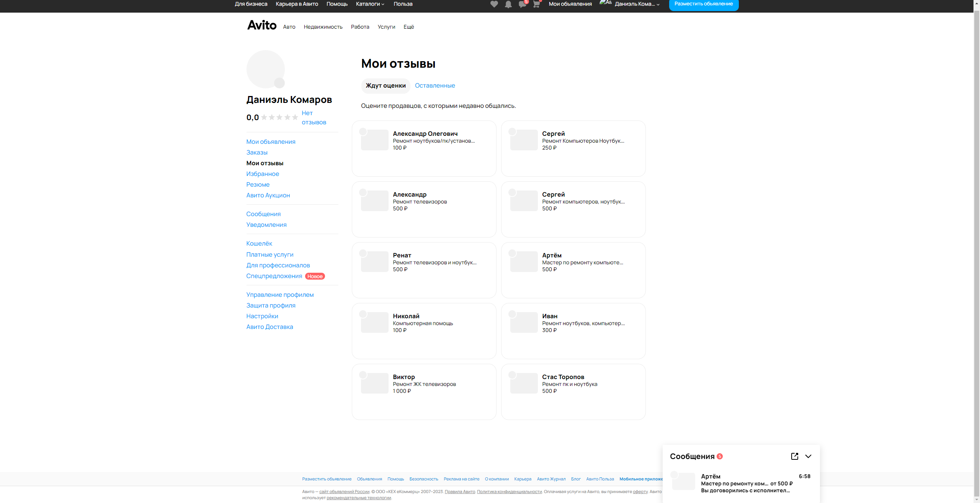980x503 pixels.
Task: Open Спецпредложения link with Новое badge
Action: coord(274,276)
